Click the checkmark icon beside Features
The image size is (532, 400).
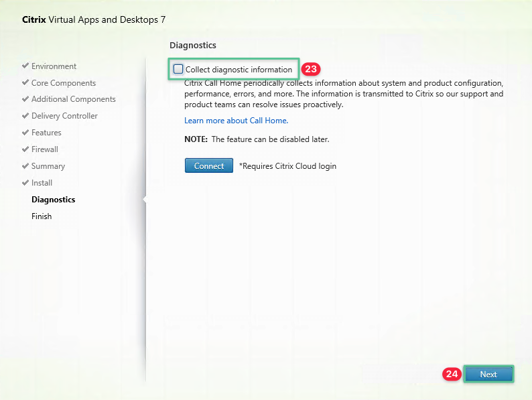click(x=25, y=132)
